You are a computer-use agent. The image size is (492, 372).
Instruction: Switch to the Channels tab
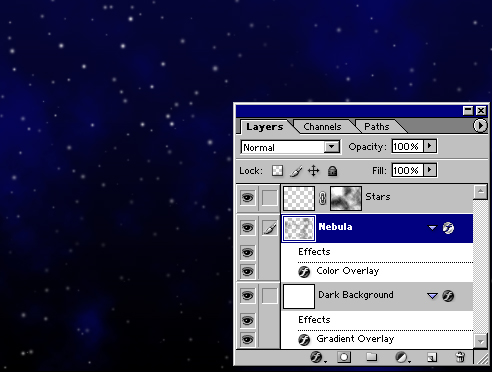(322, 127)
